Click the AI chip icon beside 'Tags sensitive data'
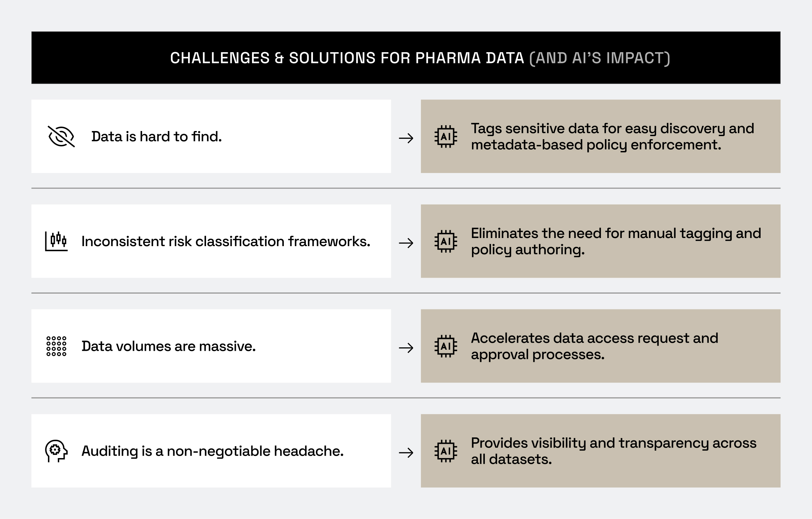The height and width of the screenshot is (519, 812). coord(446,137)
